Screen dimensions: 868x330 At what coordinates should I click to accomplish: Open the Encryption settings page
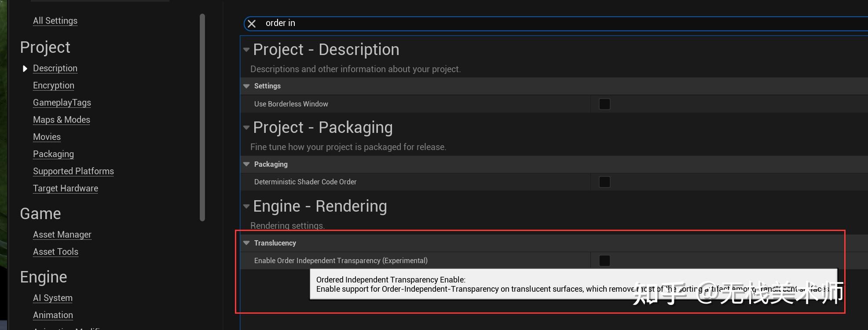[x=54, y=85]
